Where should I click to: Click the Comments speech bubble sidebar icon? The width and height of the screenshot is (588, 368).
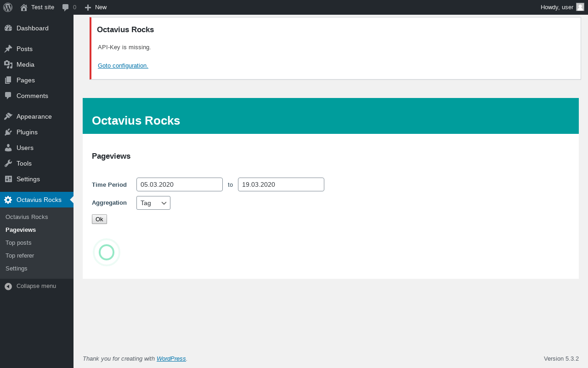[x=8, y=96]
